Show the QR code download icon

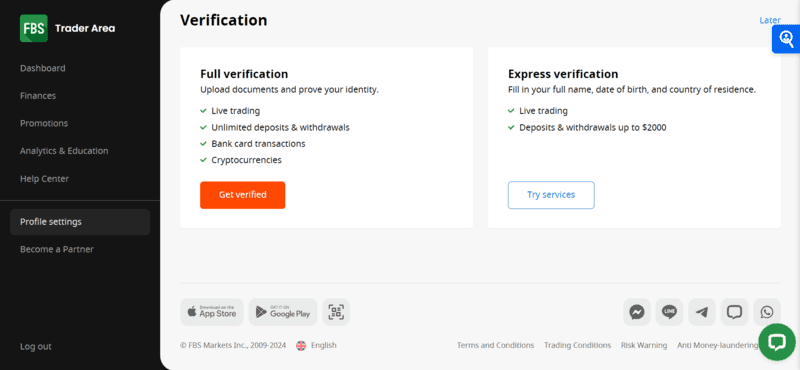336,312
